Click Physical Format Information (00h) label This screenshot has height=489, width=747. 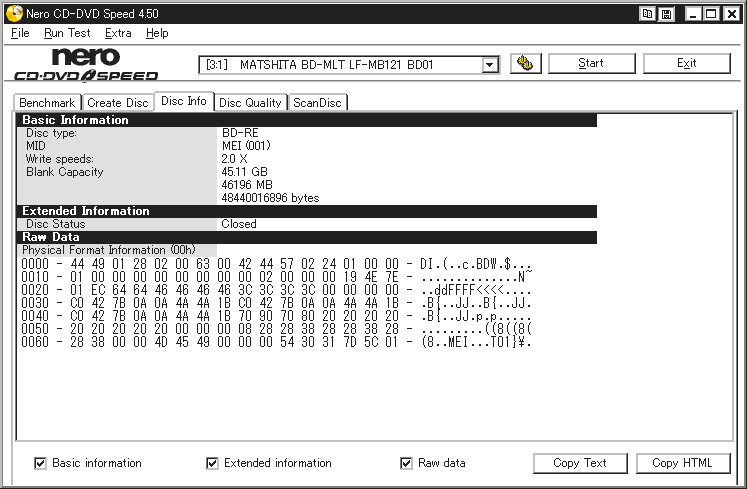coord(109,250)
